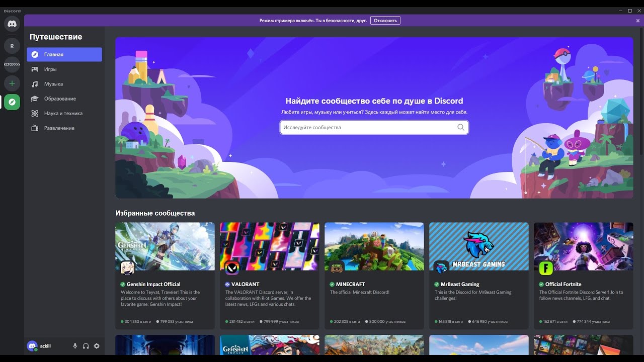Screen dimensions: 644x362
Task: Click MrBeast Gaming server avatar icon
Action: click(x=441, y=268)
